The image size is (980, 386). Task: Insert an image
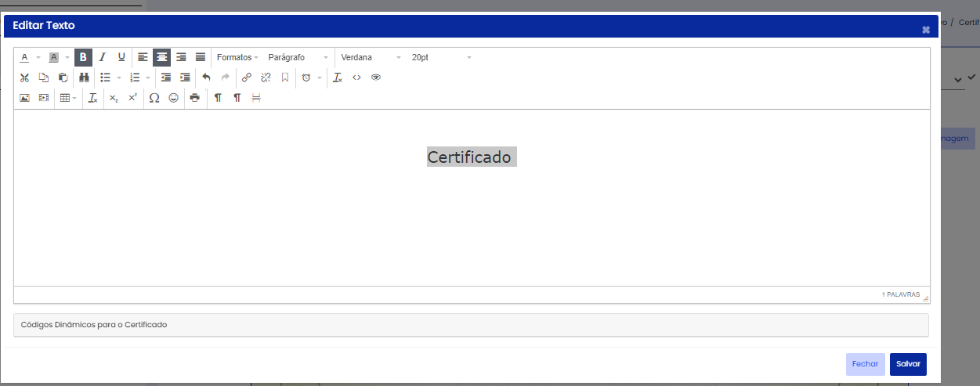tap(24, 98)
